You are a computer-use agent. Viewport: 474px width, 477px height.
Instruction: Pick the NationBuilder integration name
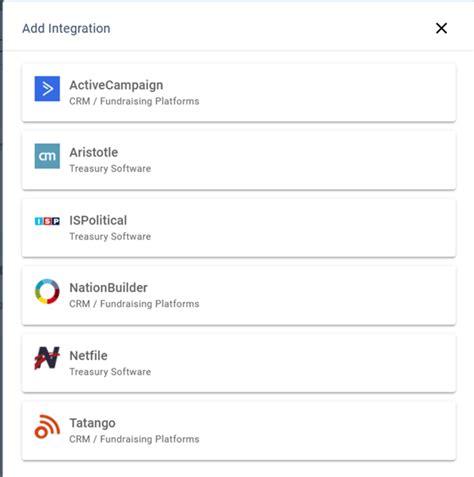[108, 288]
